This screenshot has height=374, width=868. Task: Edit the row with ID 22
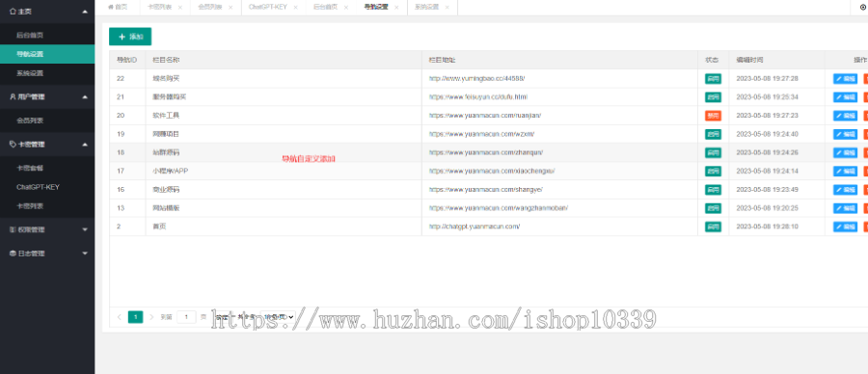[x=845, y=79]
